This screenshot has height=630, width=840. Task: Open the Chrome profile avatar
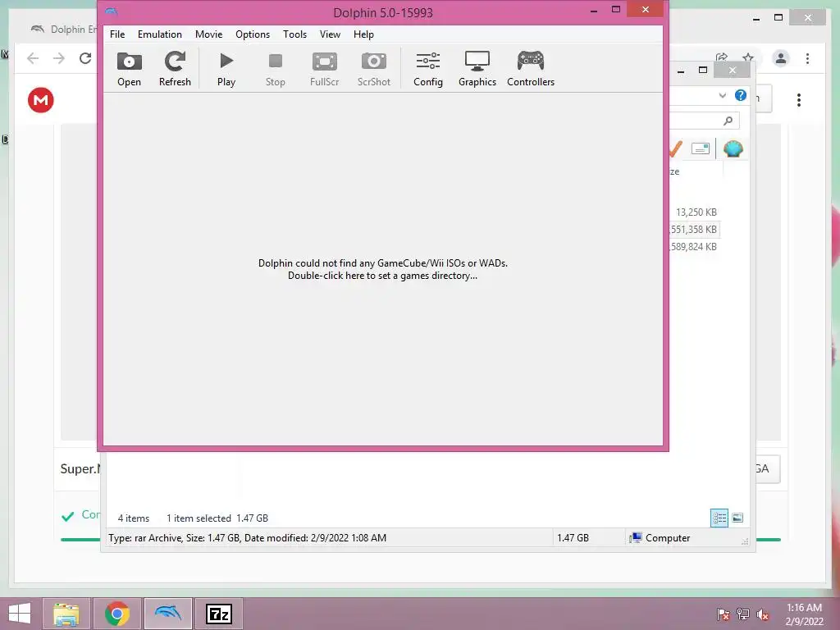point(781,58)
